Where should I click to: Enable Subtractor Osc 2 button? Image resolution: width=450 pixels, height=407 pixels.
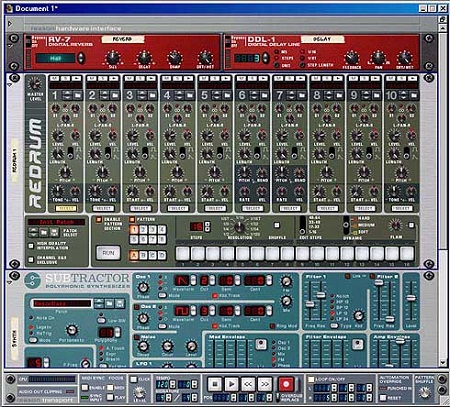click(136, 307)
